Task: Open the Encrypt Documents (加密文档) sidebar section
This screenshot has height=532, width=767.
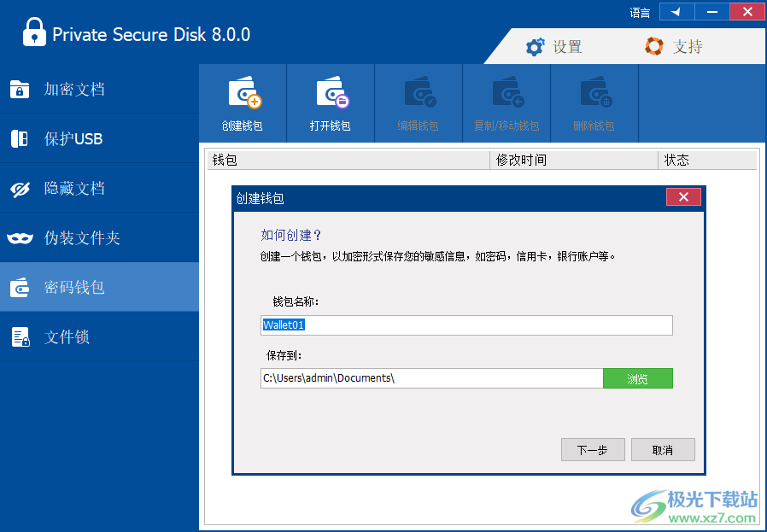Action: click(99, 89)
